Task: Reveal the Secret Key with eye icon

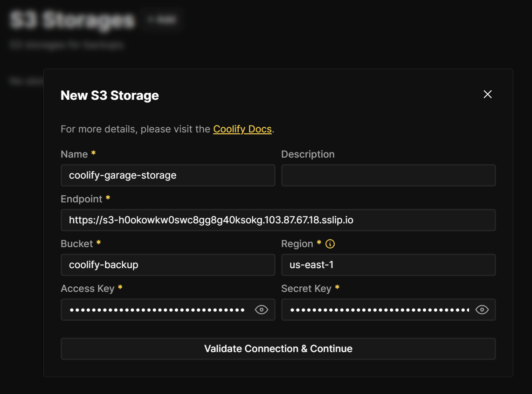Action: pyautogui.click(x=482, y=310)
